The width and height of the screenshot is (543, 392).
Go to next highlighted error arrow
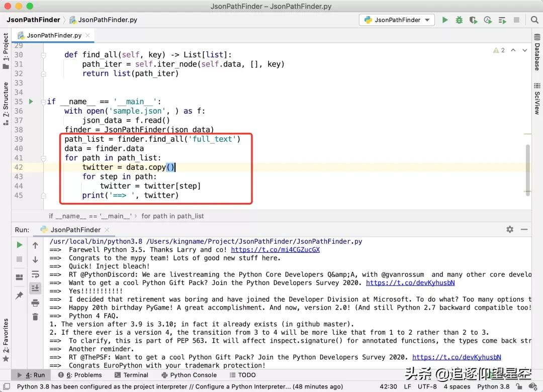tap(524, 50)
